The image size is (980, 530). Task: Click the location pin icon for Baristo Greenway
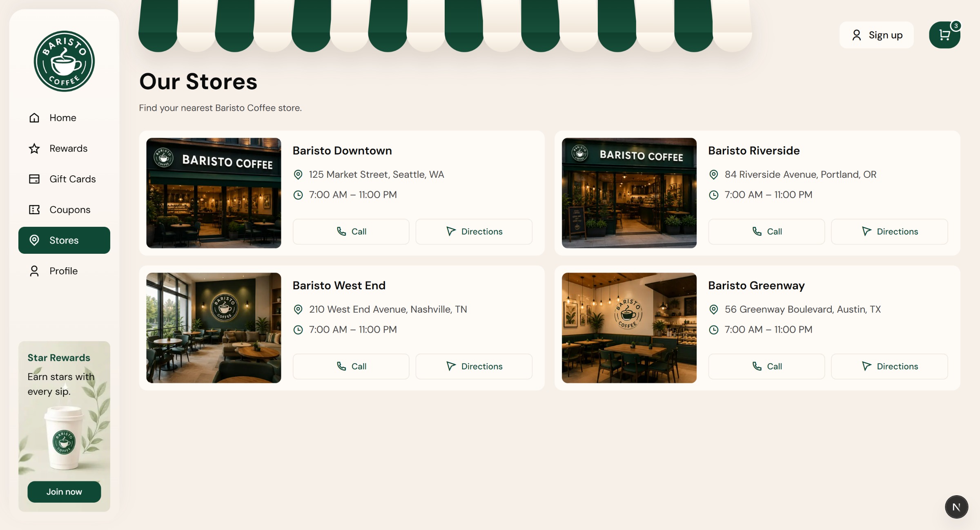[x=713, y=310]
